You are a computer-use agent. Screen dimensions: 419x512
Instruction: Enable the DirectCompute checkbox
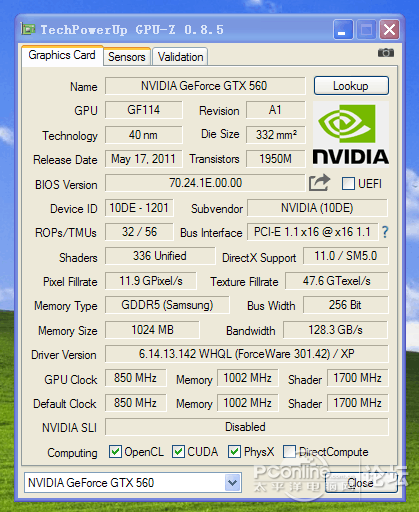[x=289, y=452]
